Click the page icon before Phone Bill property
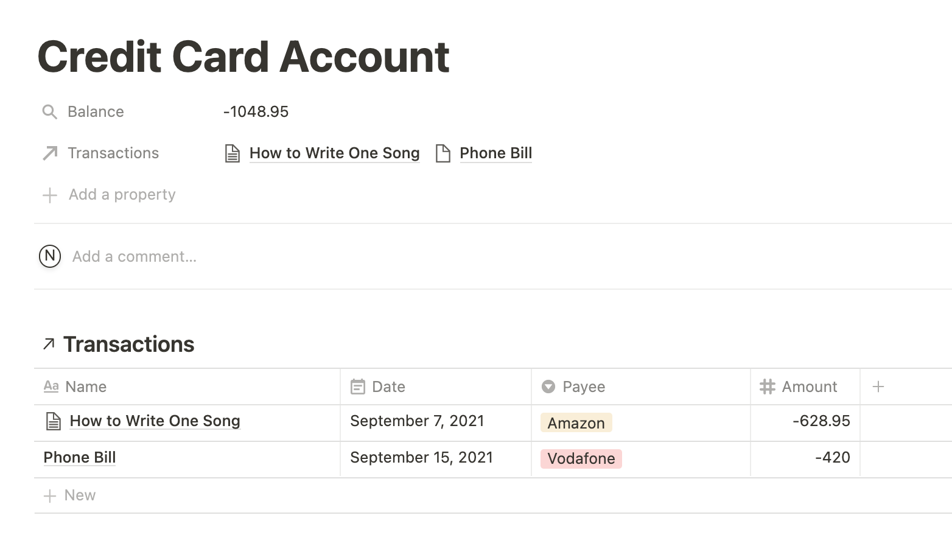Screen dimensions: 952x560 [443, 153]
